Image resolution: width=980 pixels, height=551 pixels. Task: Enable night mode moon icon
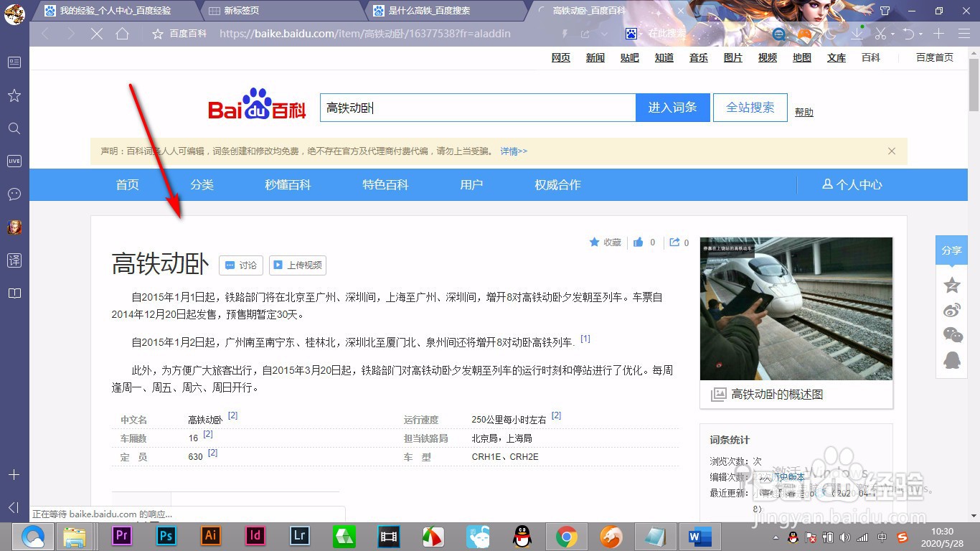[831, 34]
